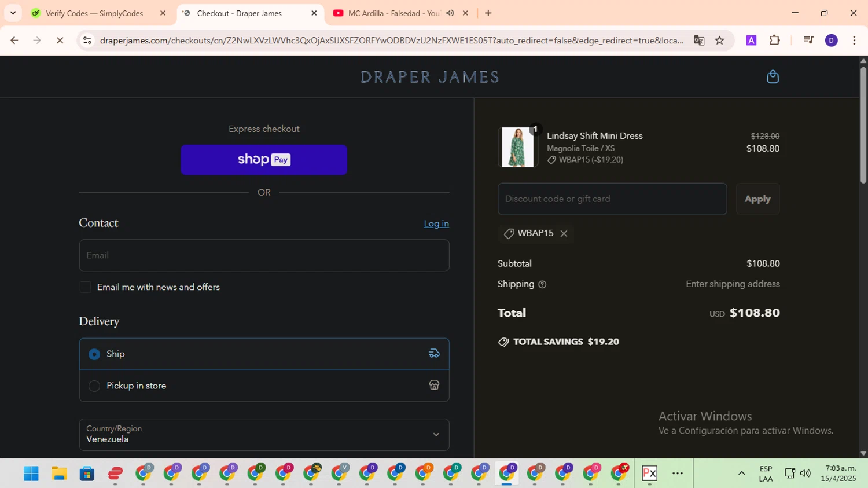The width and height of the screenshot is (868, 488).
Task: Open the tab search dropdown arrow
Action: click(13, 13)
